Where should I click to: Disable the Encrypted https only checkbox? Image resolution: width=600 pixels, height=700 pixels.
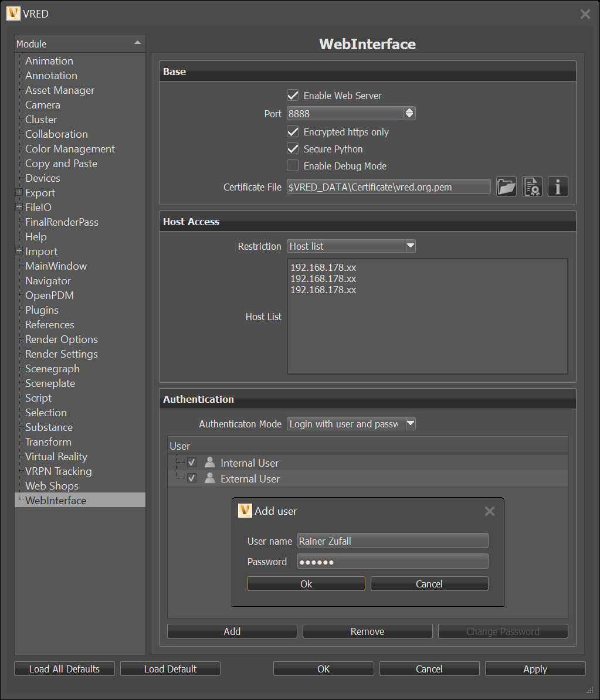click(x=293, y=131)
